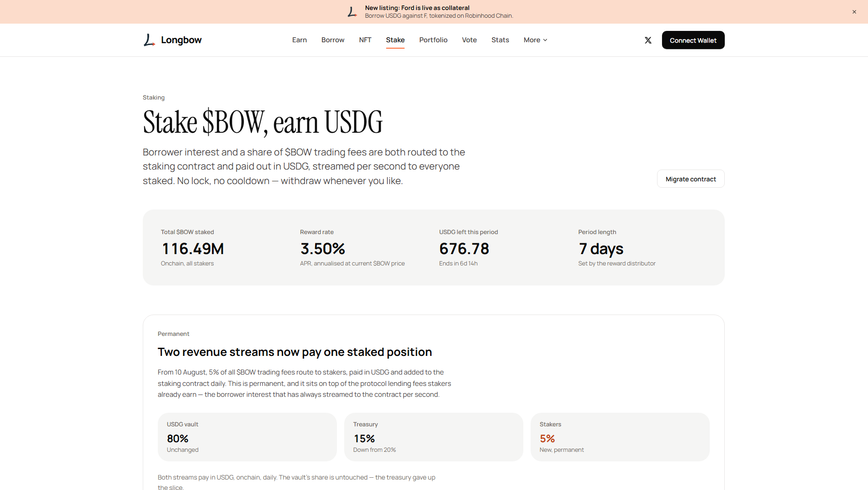Open the X (Twitter) social link

648,40
